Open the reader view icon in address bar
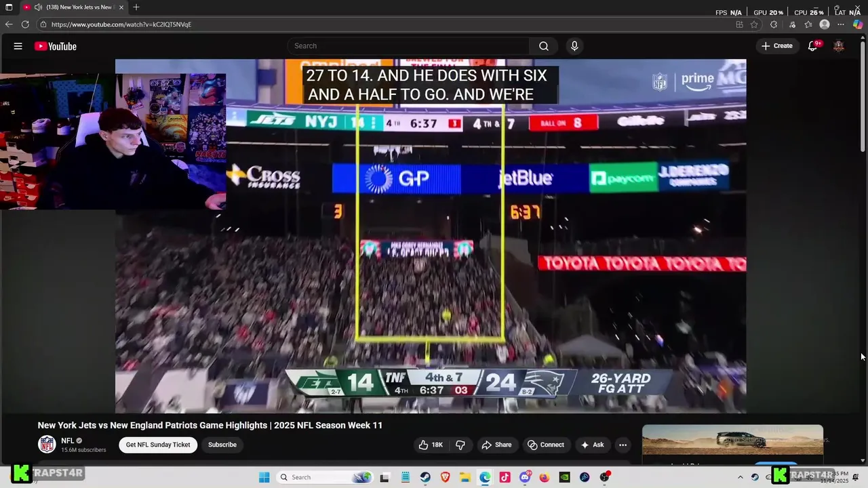This screenshot has height=488, width=868. pos(739,24)
